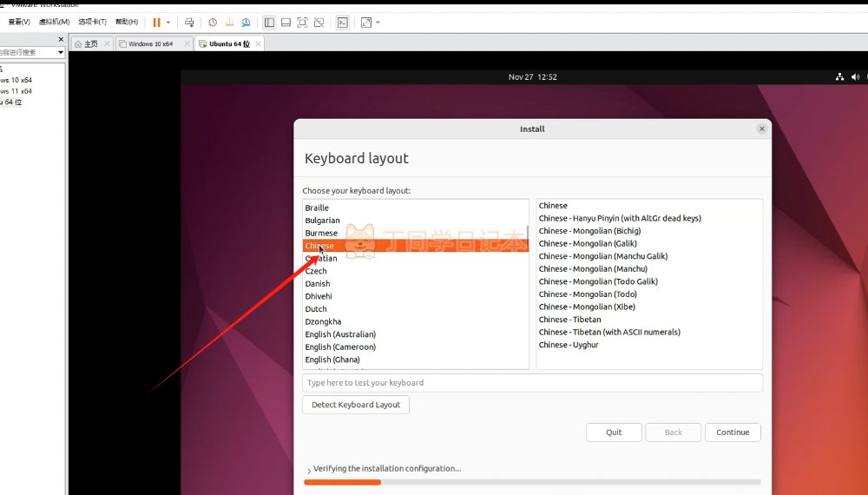Open the 虚拟机(M) menu
The height and width of the screenshot is (495, 868).
click(x=54, y=23)
